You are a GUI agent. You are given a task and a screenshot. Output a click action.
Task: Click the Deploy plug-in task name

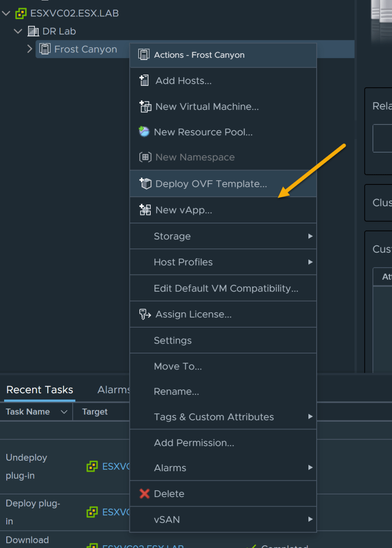(33, 512)
